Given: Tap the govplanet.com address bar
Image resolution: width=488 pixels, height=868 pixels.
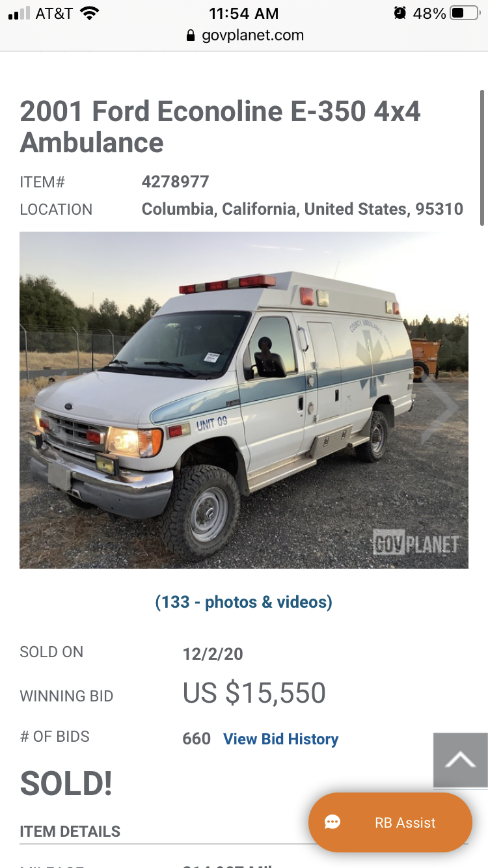Looking at the screenshot, I should point(244,35).
